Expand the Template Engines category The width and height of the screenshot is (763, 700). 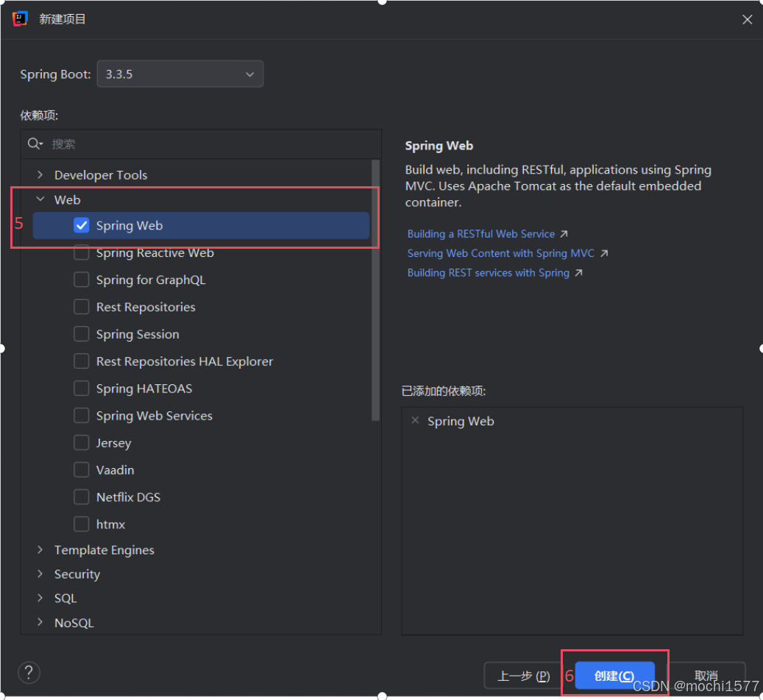click(40, 550)
